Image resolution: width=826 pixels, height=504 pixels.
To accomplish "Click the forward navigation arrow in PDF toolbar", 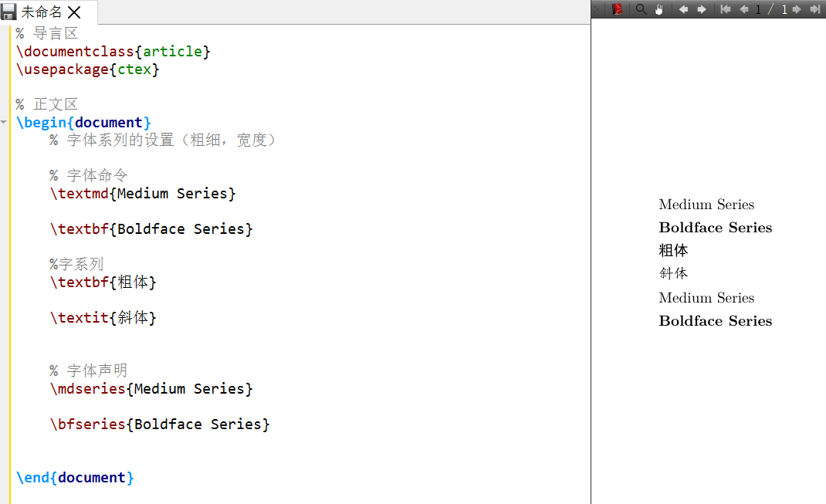I will (701, 8).
